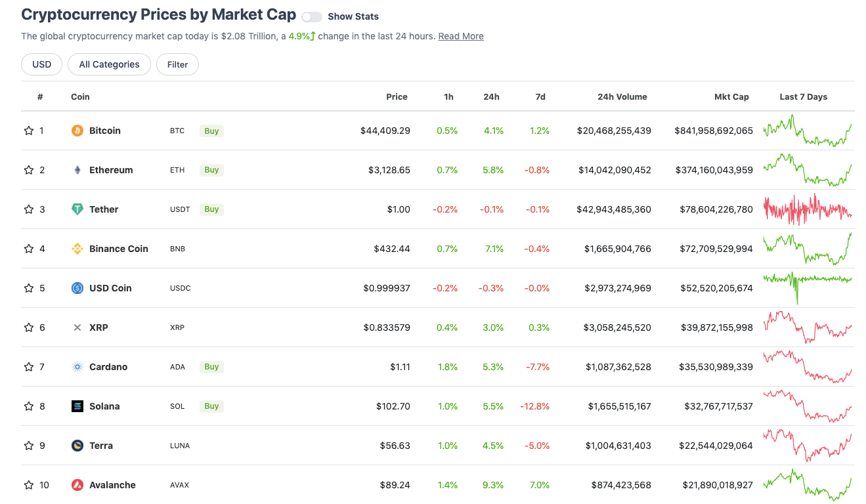
Task: Click Buy next to Ethereum
Action: tap(211, 170)
